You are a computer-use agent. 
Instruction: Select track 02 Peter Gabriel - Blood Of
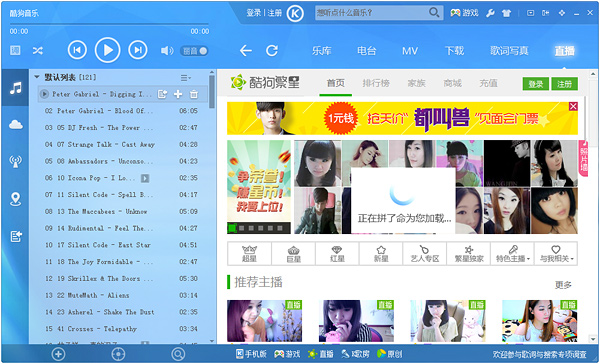[x=121, y=111]
